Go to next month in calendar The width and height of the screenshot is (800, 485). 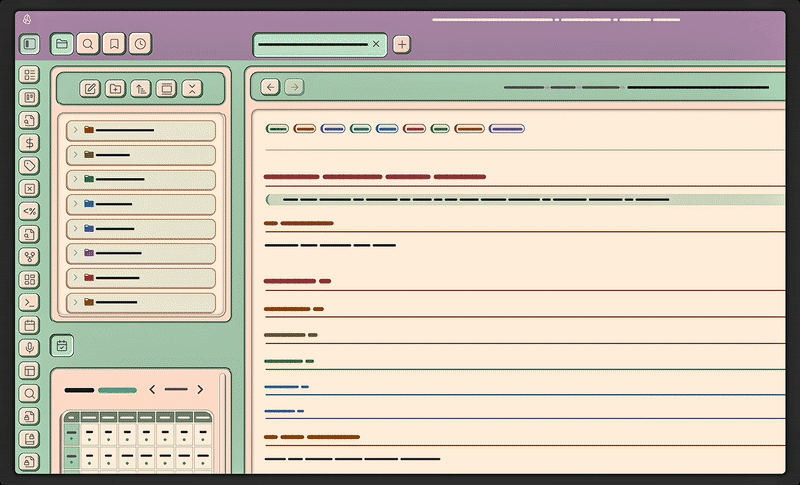tap(200, 390)
